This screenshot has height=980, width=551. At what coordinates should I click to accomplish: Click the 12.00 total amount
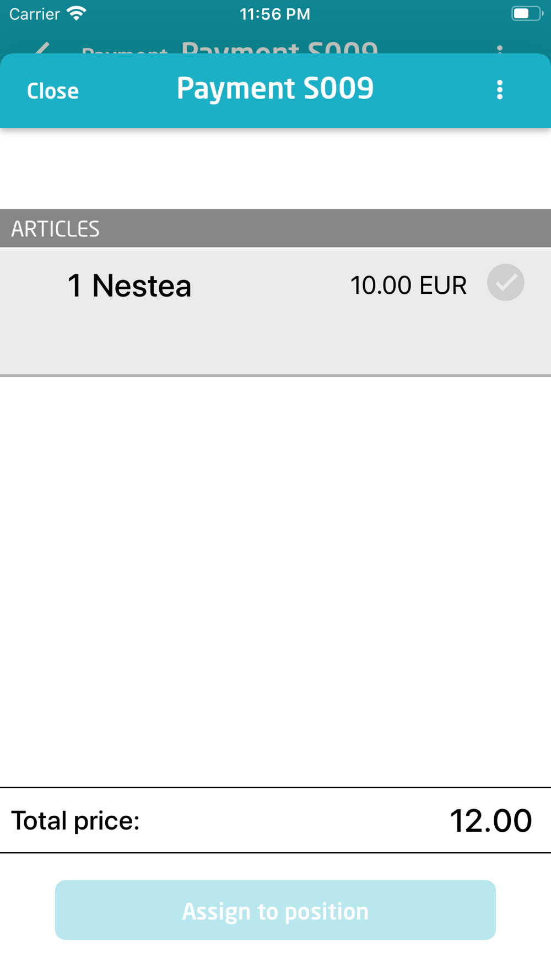[x=491, y=821]
